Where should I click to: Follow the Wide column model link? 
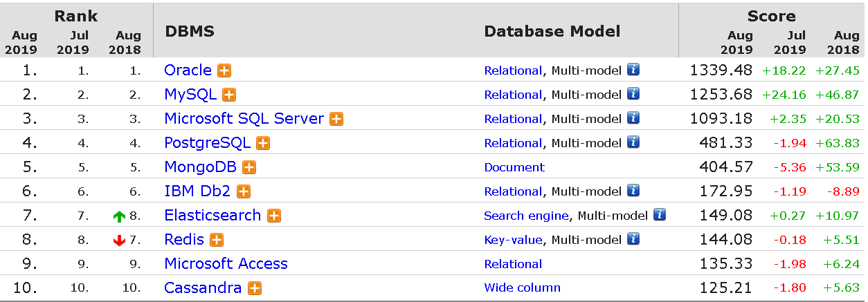tap(522, 288)
